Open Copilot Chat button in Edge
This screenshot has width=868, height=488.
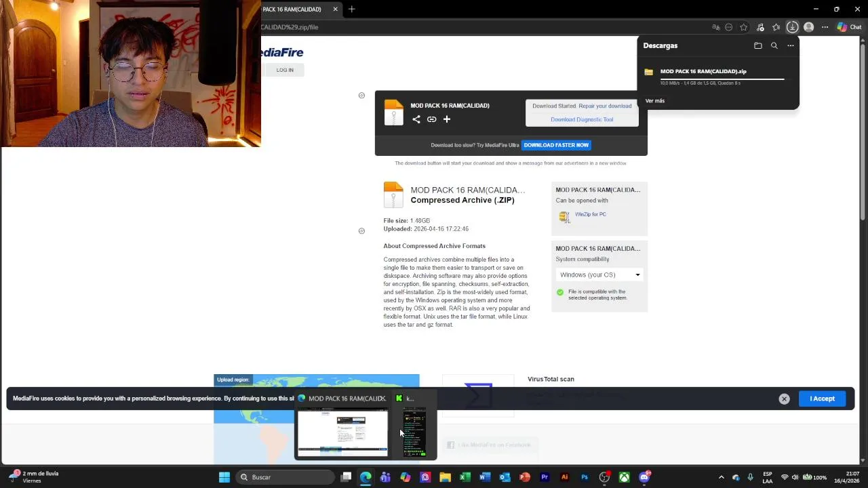click(x=849, y=27)
